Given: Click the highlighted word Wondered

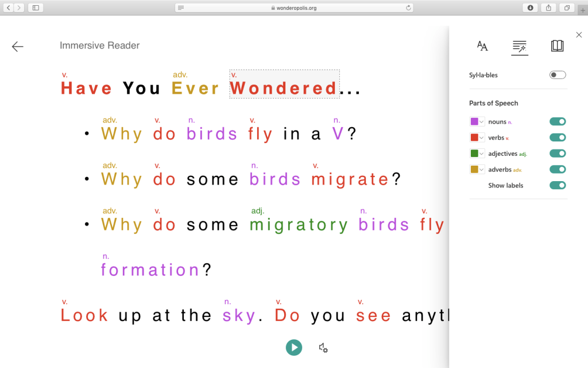Looking at the screenshot, I should pos(284,88).
